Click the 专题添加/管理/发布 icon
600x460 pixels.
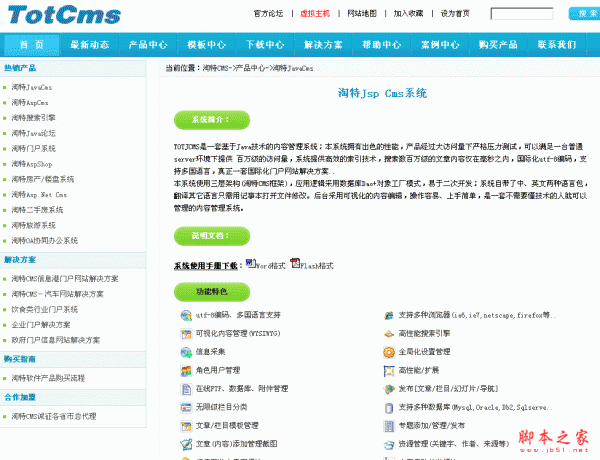pos(389,426)
